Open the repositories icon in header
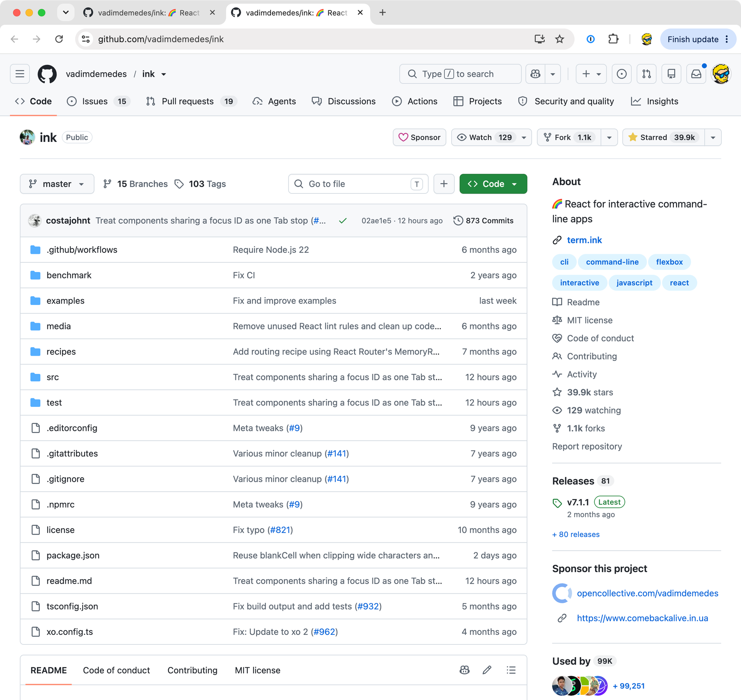The width and height of the screenshot is (741, 700). pyautogui.click(x=671, y=74)
